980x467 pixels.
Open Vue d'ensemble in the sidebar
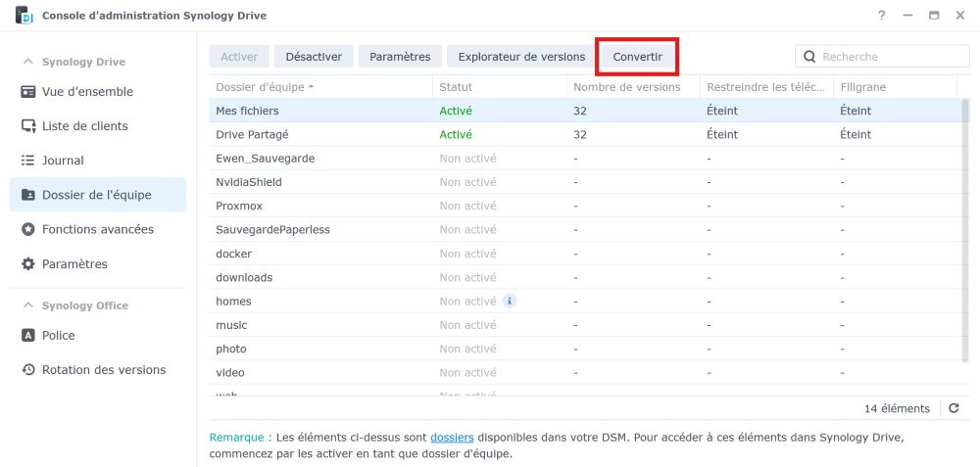coord(97,92)
